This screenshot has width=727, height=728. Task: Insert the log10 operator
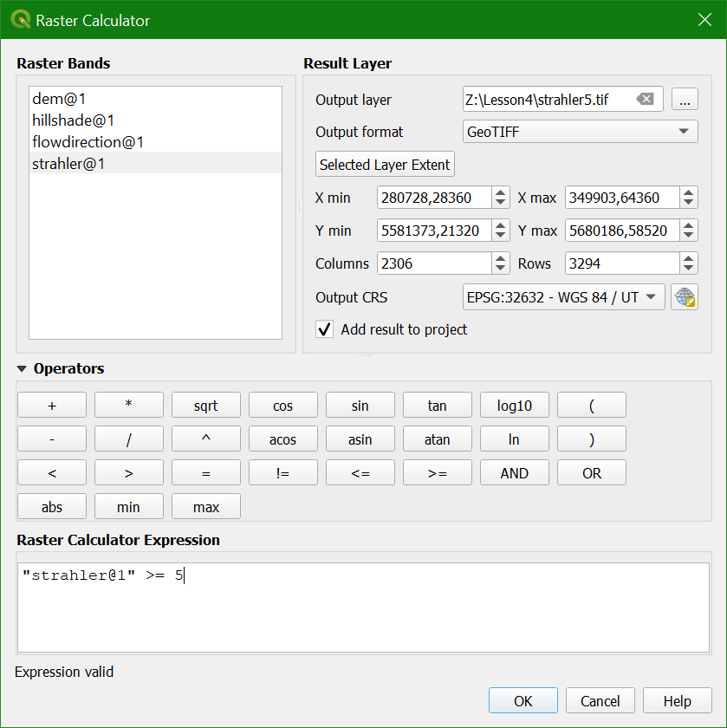[x=514, y=405]
